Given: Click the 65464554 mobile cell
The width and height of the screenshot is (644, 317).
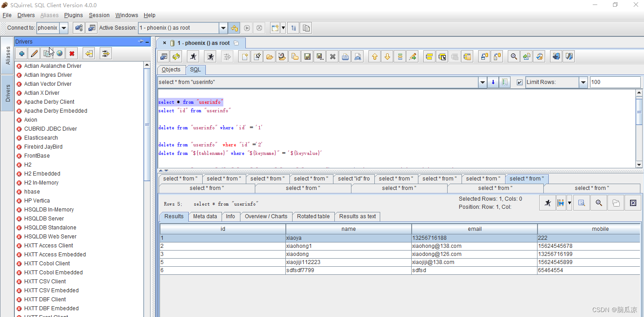Looking at the screenshot, I should tap(589, 270).
